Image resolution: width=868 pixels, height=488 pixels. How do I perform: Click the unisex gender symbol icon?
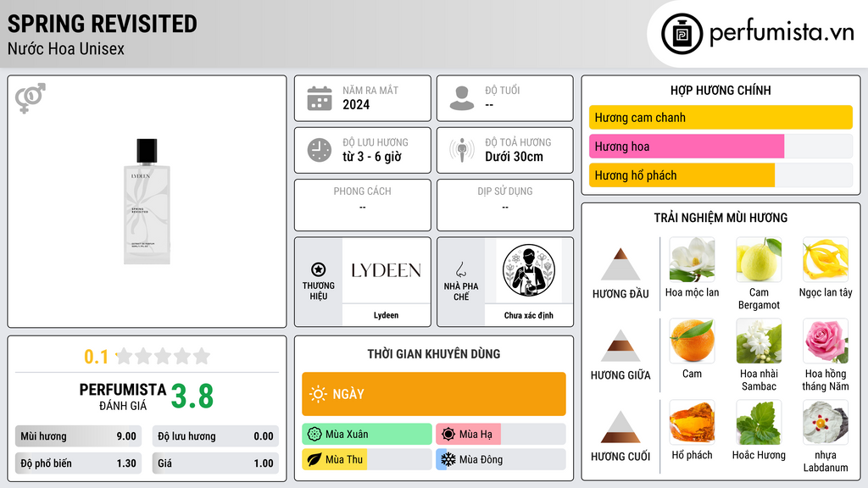pyautogui.click(x=31, y=98)
